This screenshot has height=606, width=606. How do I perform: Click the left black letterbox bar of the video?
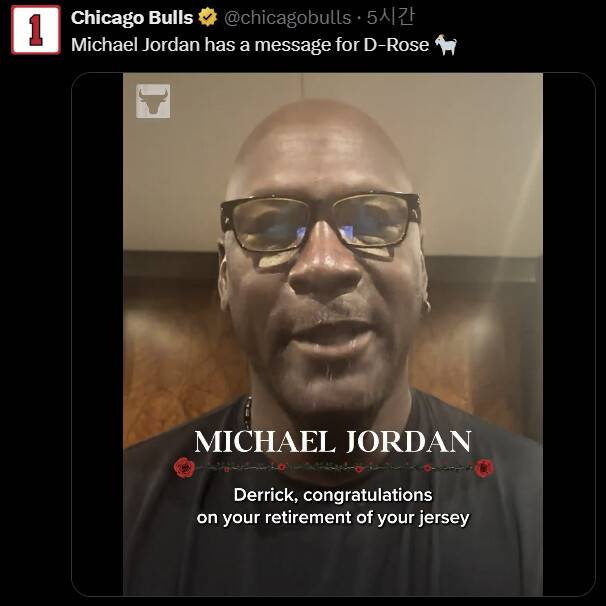tap(97, 334)
